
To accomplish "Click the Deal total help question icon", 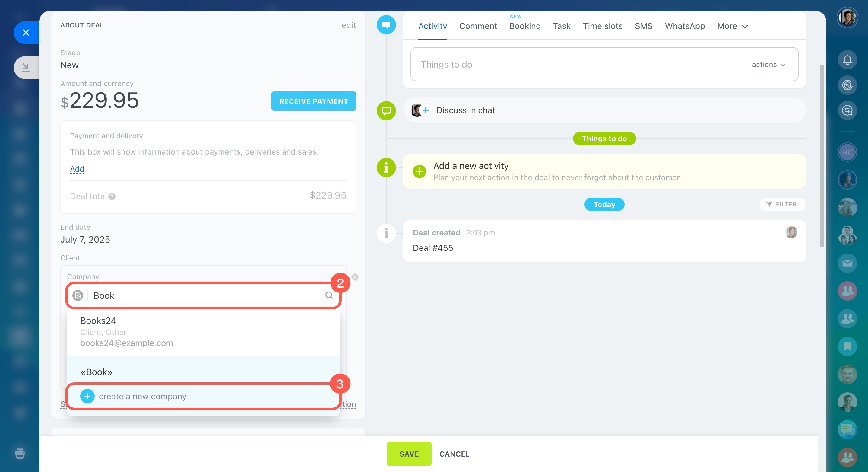I will (x=112, y=196).
